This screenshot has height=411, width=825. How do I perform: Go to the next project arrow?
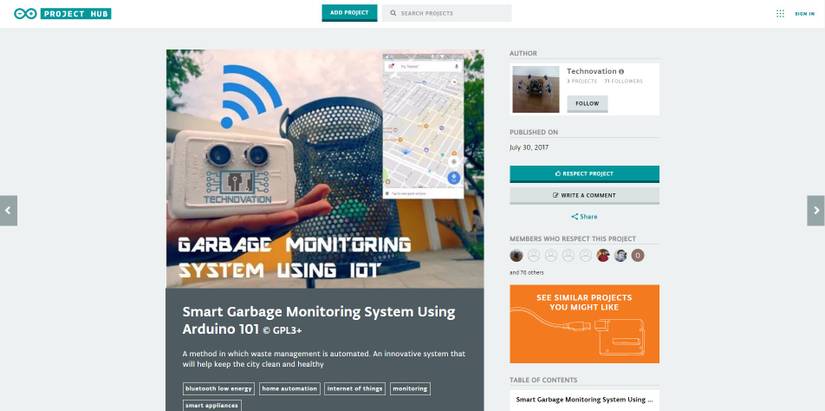816,210
